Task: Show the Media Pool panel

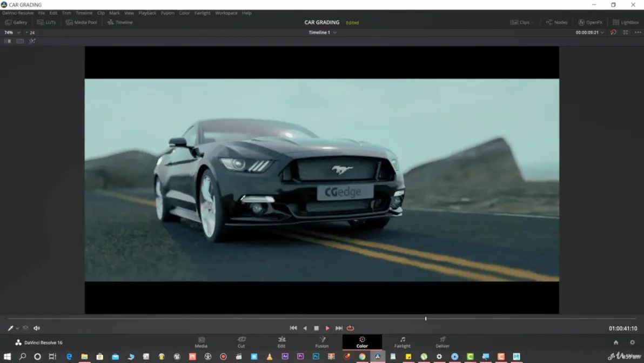Action: pos(82,22)
